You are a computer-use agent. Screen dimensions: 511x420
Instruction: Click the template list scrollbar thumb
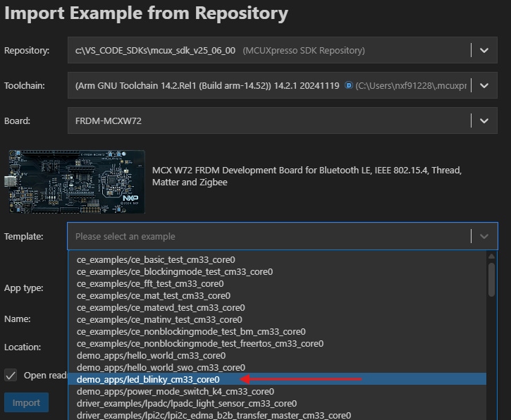(x=491, y=280)
